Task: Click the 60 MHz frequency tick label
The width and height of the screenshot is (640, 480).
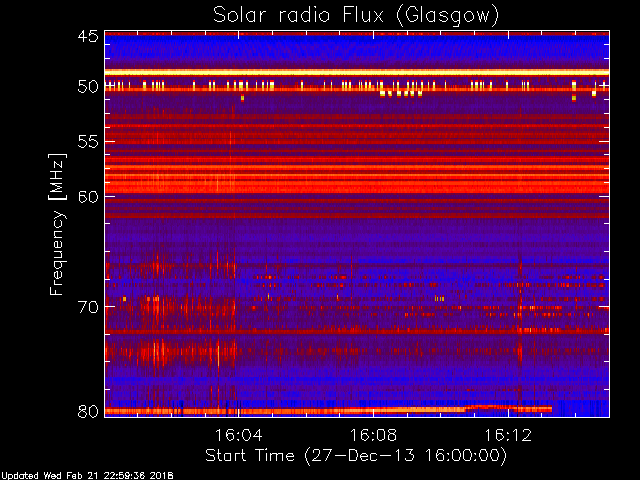Action: (x=87, y=197)
